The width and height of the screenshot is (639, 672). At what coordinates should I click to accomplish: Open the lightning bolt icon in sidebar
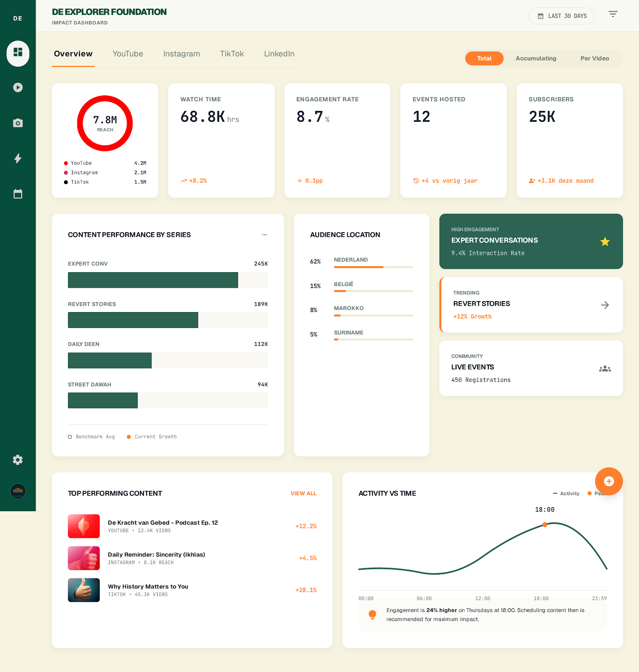click(x=18, y=158)
